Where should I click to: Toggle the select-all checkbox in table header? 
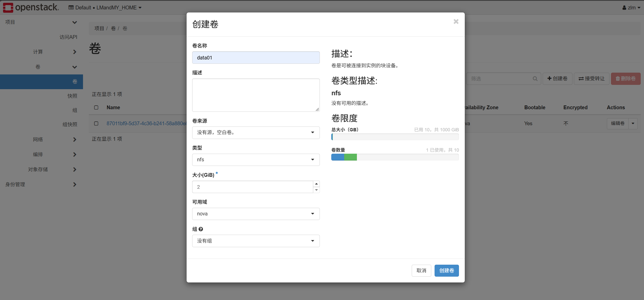click(x=96, y=107)
